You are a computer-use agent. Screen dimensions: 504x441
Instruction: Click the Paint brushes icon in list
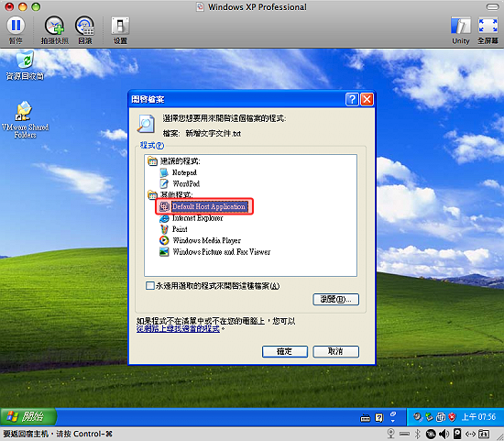(164, 229)
